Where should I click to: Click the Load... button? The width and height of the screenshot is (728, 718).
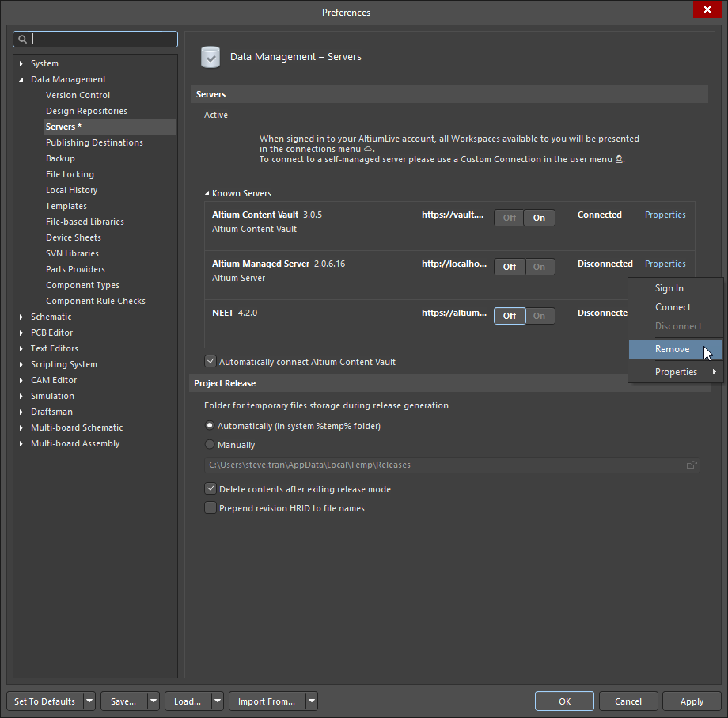pyautogui.click(x=188, y=701)
